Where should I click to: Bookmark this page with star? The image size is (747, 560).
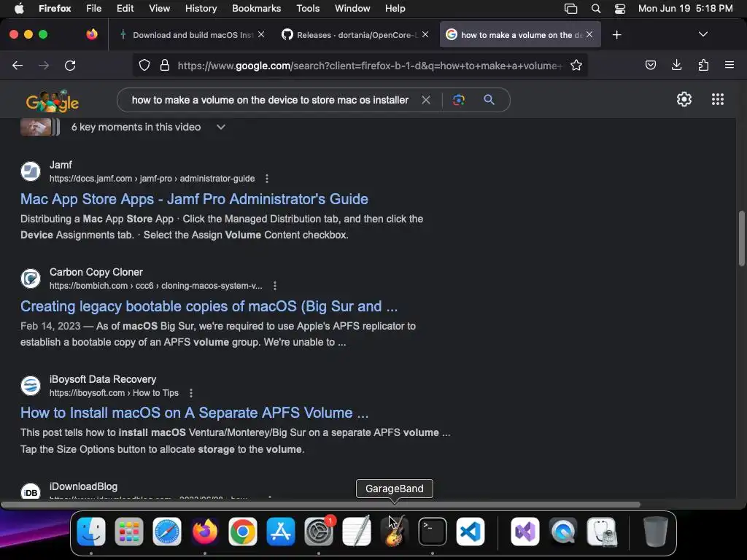pos(576,65)
